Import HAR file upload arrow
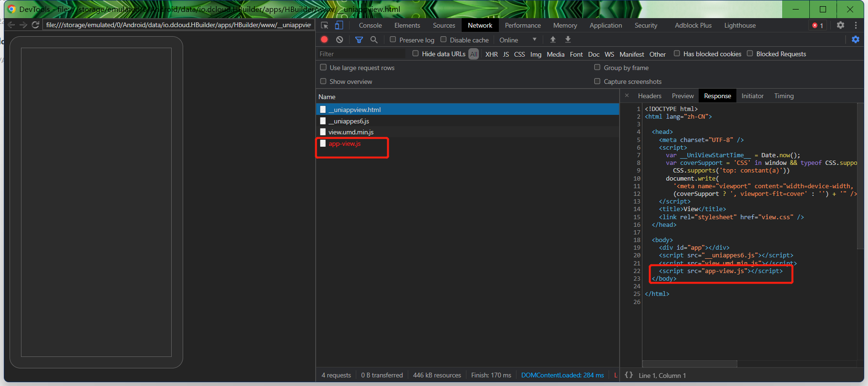 pos(553,40)
